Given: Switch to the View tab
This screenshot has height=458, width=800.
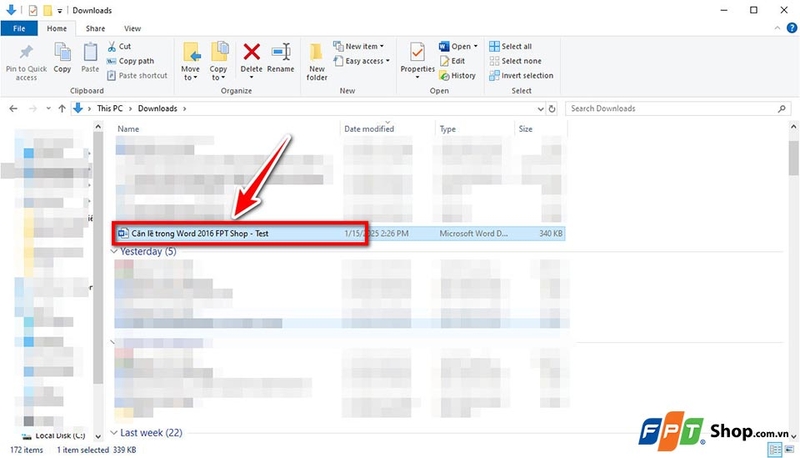Looking at the screenshot, I should click(132, 29).
